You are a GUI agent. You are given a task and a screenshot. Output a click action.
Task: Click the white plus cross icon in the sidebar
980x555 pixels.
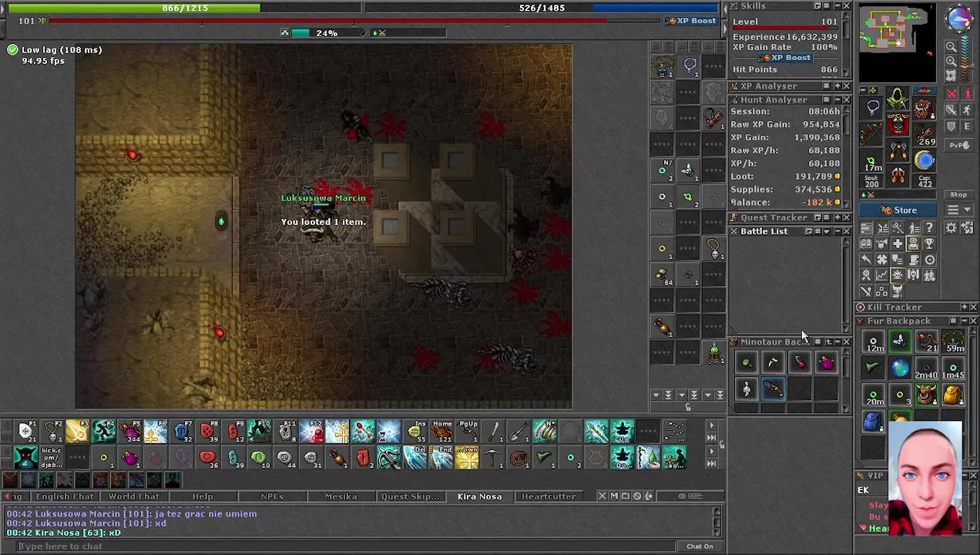pos(897,244)
